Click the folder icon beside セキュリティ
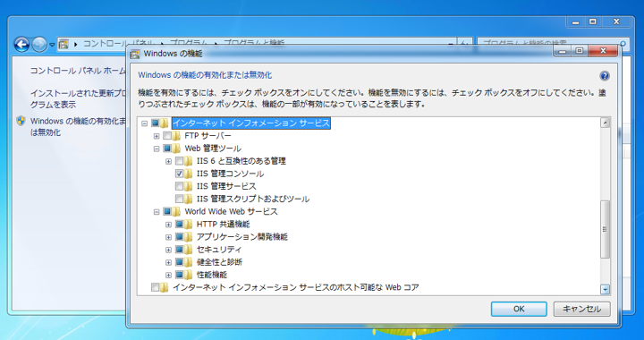The width and height of the screenshot is (644, 340). click(189, 250)
